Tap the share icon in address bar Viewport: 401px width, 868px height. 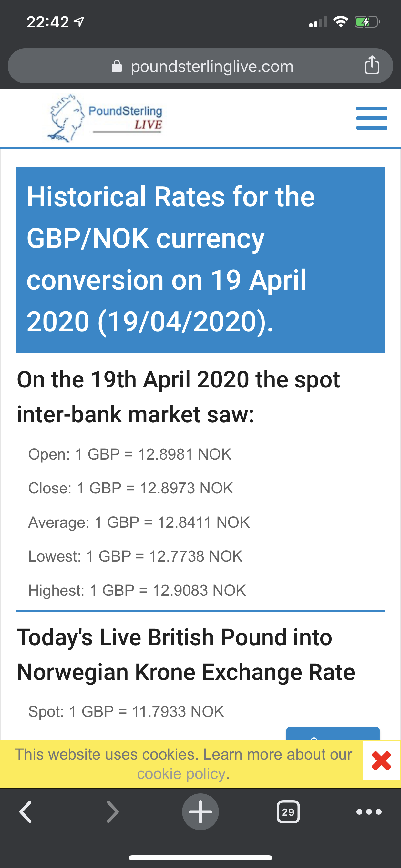(x=372, y=65)
